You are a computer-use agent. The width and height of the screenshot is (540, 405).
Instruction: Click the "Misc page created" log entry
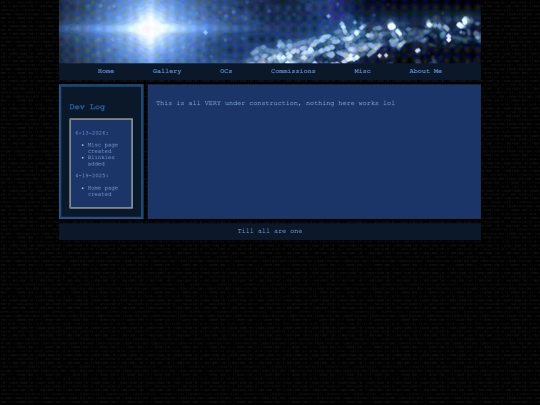tap(103, 148)
